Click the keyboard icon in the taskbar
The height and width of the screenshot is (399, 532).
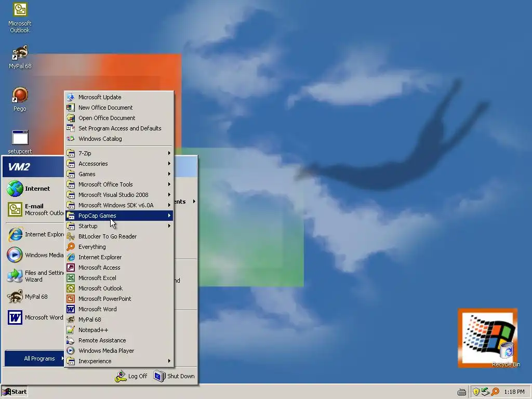pyautogui.click(x=462, y=392)
